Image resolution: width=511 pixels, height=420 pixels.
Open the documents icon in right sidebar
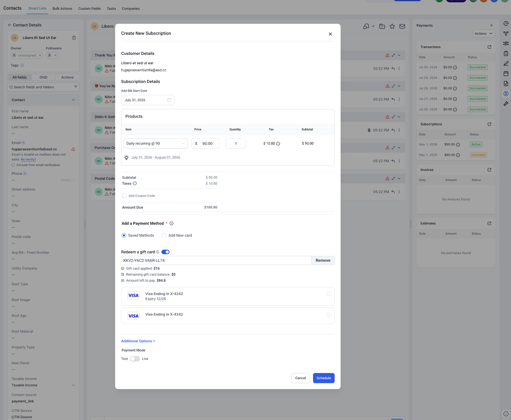click(x=506, y=84)
